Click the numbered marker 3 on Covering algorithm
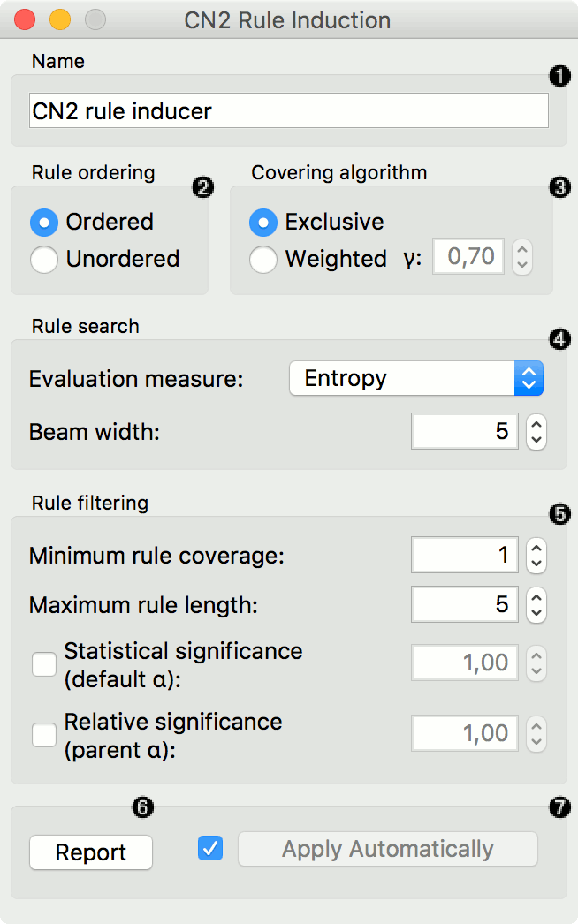 (559, 187)
